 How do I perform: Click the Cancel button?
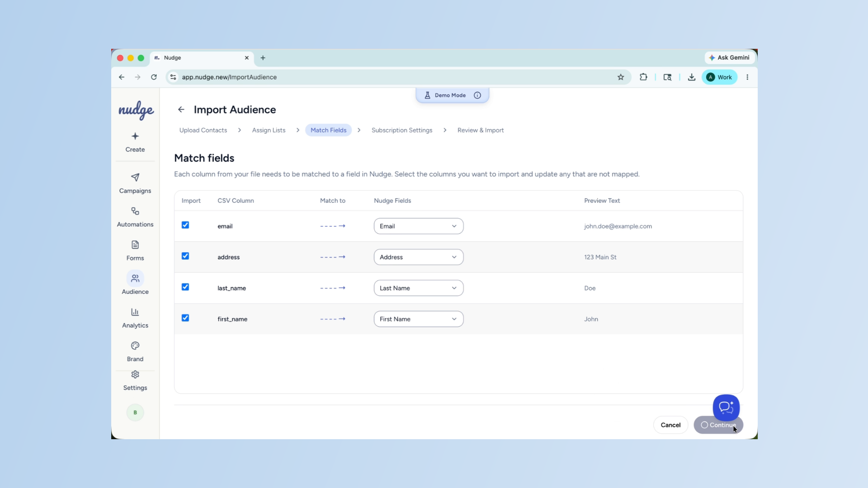tap(670, 425)
